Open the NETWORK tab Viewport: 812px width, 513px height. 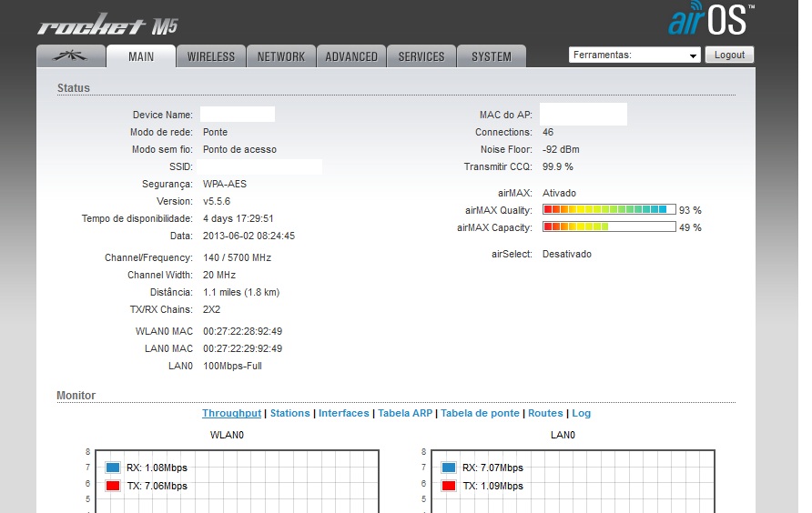(281, 55)
